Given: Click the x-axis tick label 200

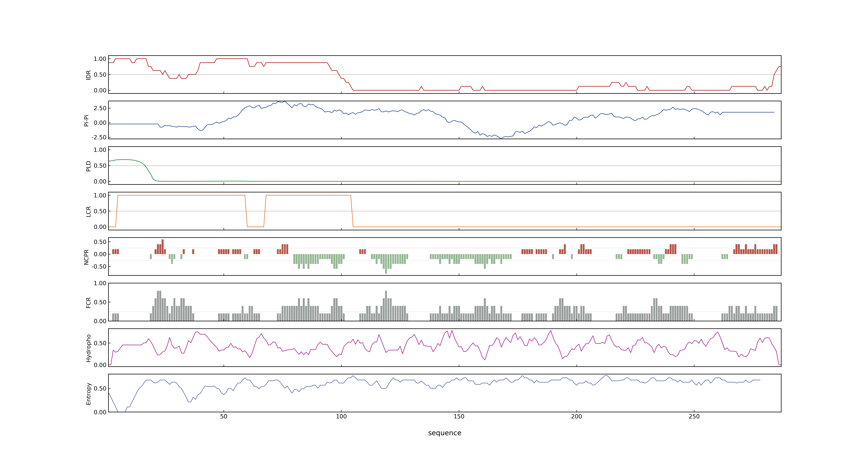Looking at the screenshot, I should tap(576, 416).
